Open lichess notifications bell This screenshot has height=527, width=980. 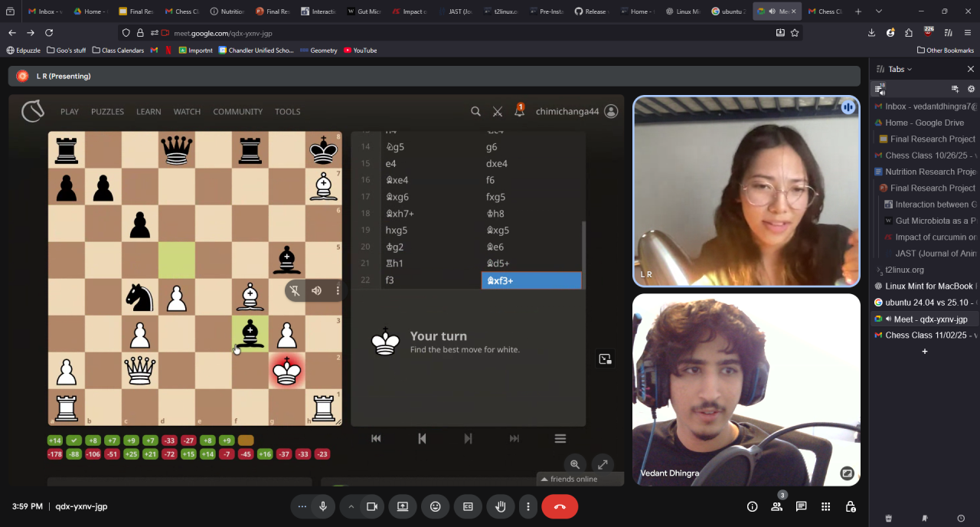click(519, 111)
